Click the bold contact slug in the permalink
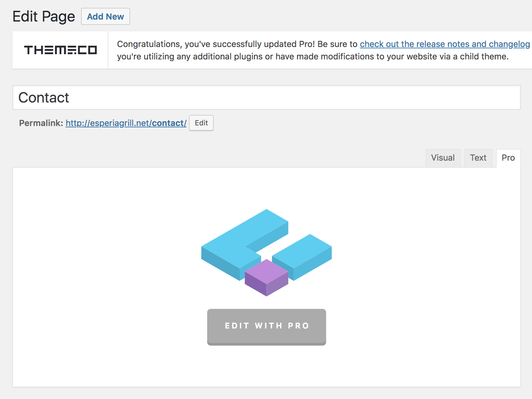 [168, 123]
